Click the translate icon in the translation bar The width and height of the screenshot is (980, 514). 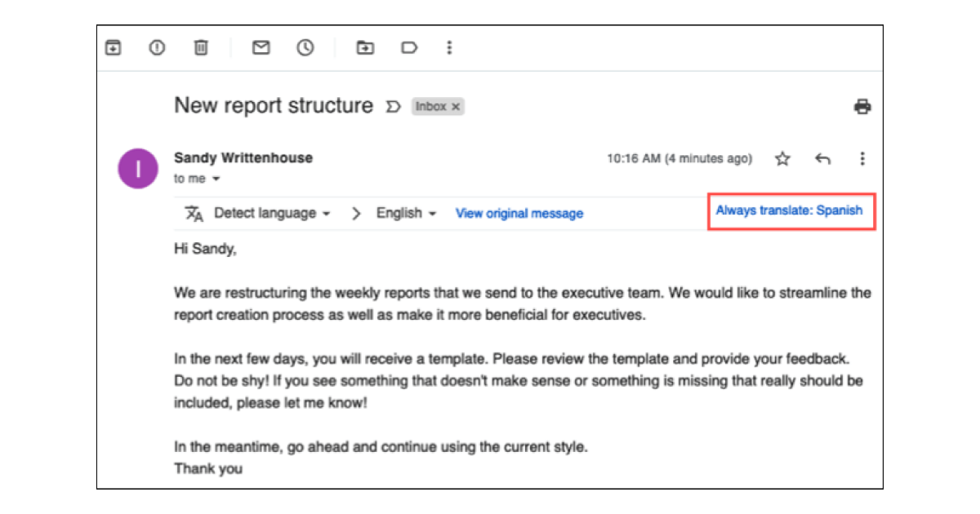(194, 214)
